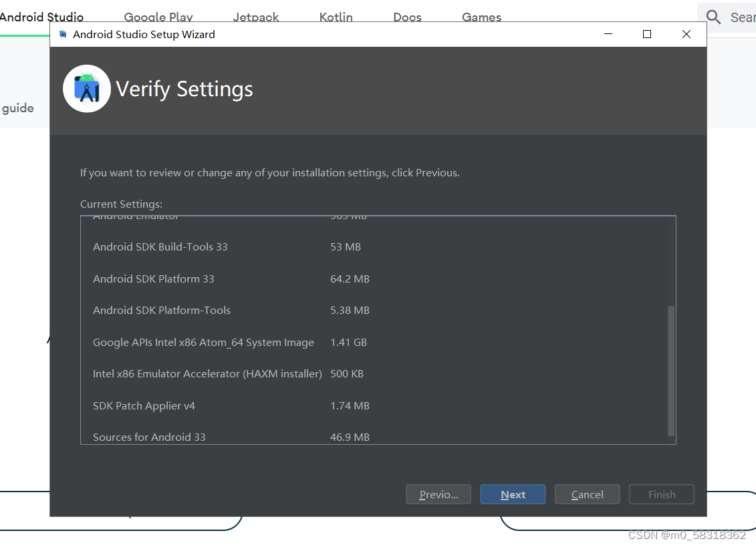Minimize the Setup Wizard window
This screenshot has height=547, width=756.
pos(608,34)
